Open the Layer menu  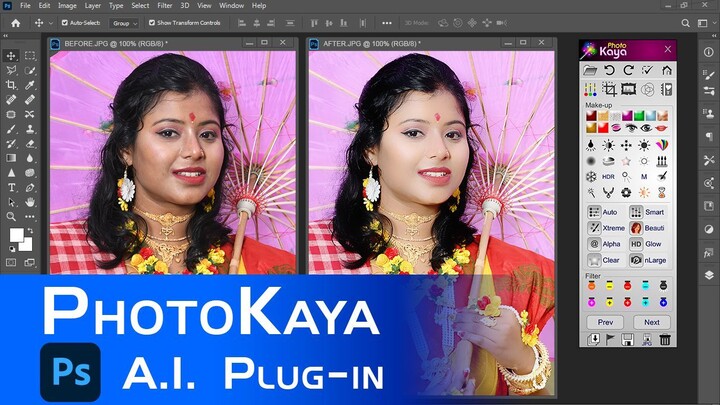(92, 6)
